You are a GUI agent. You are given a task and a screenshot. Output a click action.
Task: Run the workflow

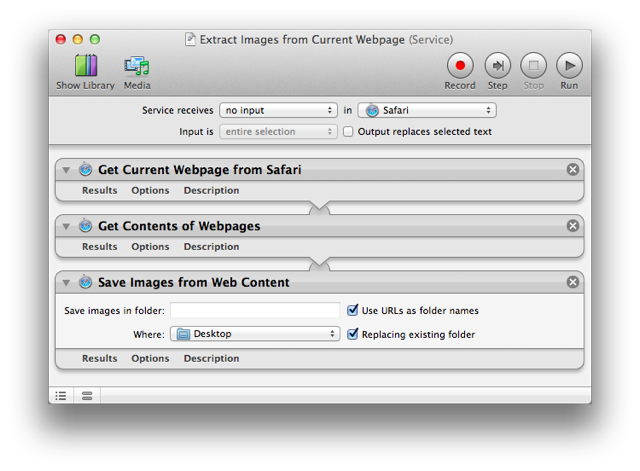coord(569,67)
